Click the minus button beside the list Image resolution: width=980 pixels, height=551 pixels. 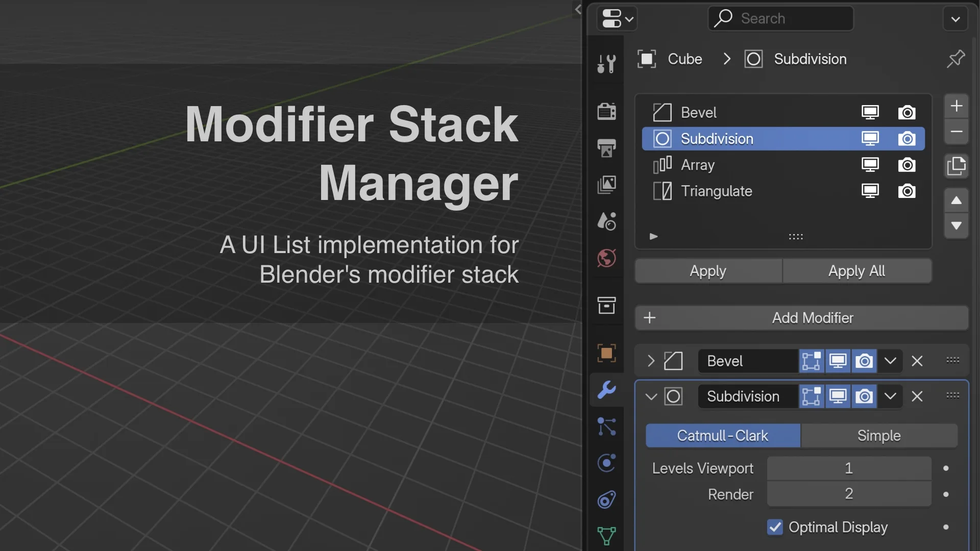[957, 132]
